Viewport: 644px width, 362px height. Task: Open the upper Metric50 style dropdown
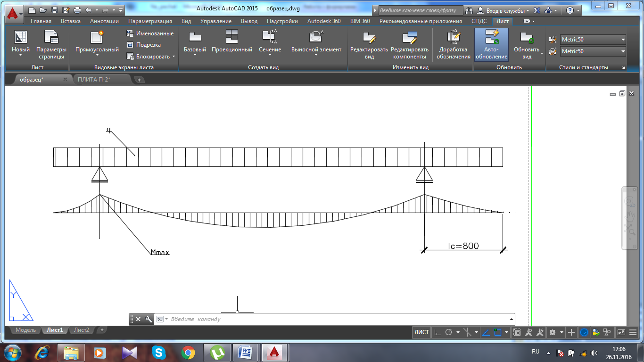pyautogui.click(x=623, y=40)
